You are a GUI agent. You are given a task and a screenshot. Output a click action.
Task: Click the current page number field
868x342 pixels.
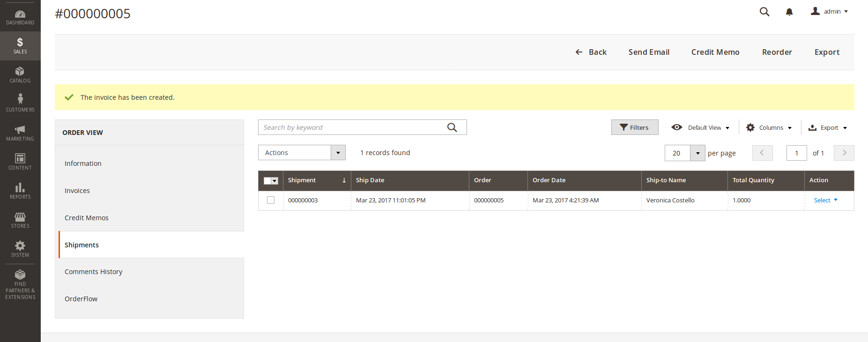[796, 153]
